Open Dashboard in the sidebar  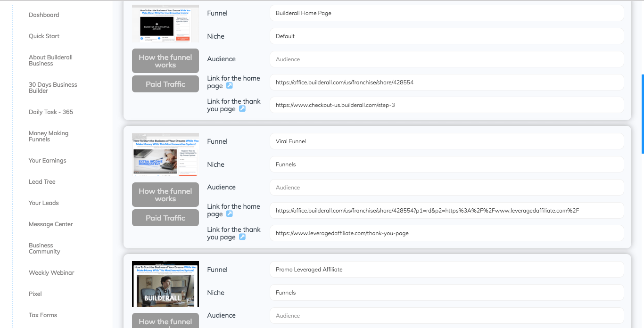[44, 15]
